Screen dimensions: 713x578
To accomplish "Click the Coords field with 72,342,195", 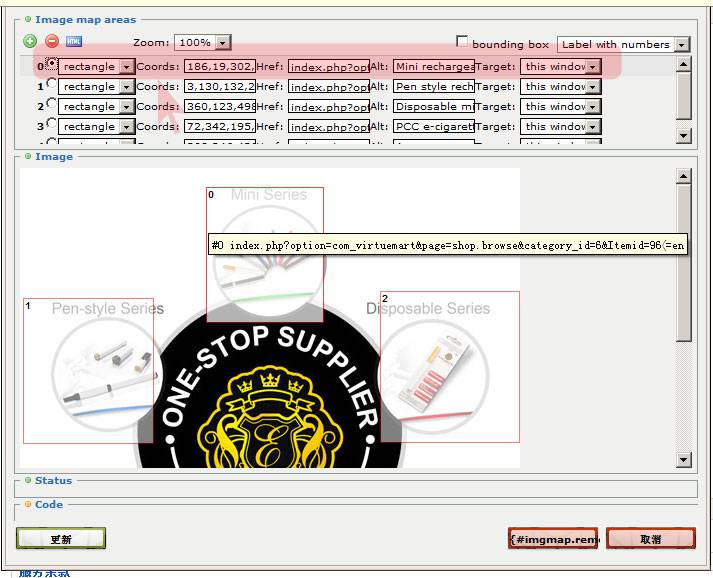I will [220, 126].
